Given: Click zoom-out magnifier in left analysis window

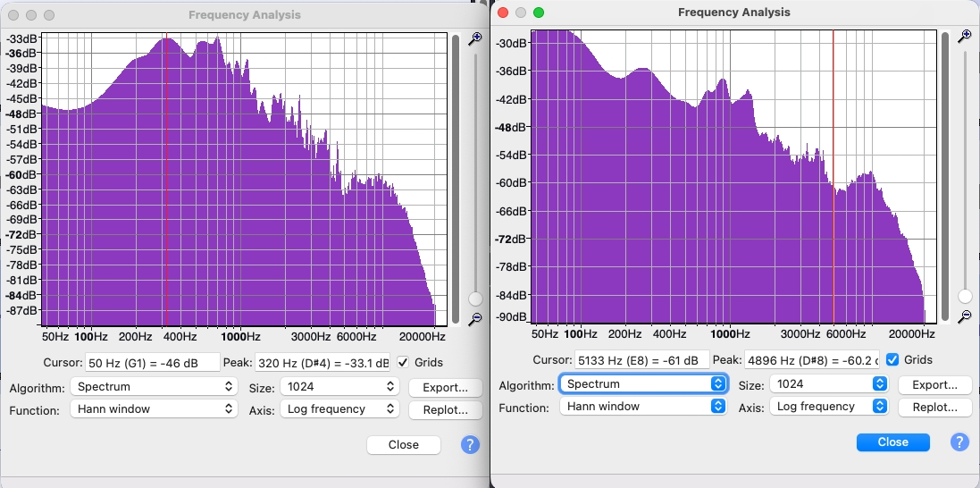Looking at the screenshot, I should pyautogui.click(x=475, y=318).
